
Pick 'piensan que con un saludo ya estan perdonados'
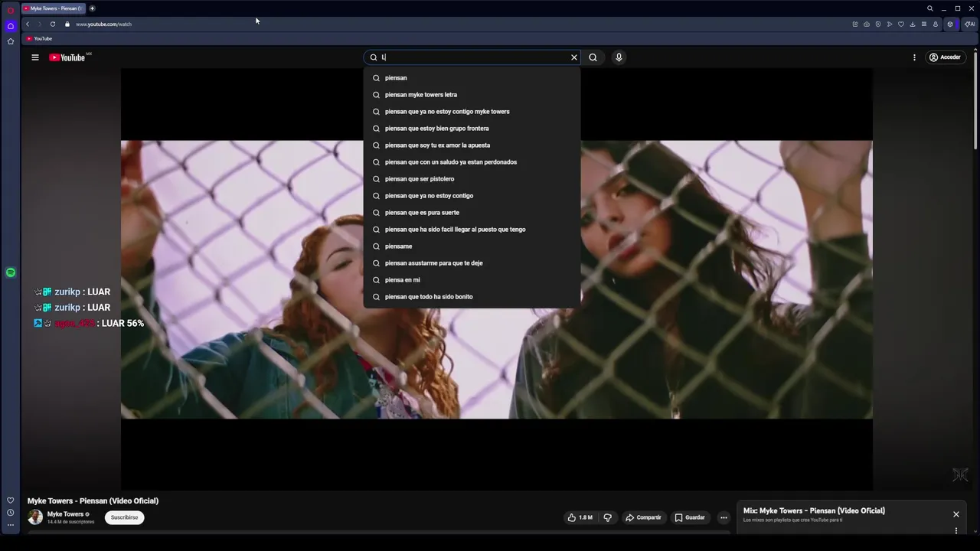point(472,162)
